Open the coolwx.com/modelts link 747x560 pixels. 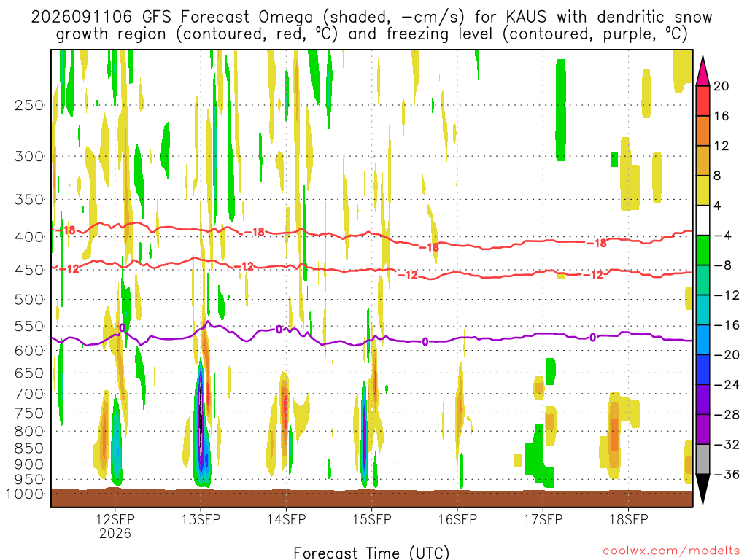pyautogui.click(x=671, y=551)
